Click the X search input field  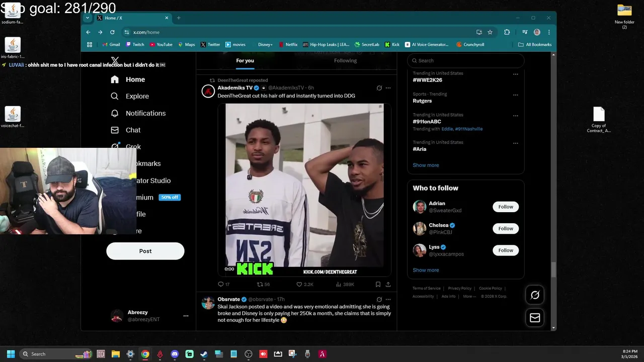[466, 60]
